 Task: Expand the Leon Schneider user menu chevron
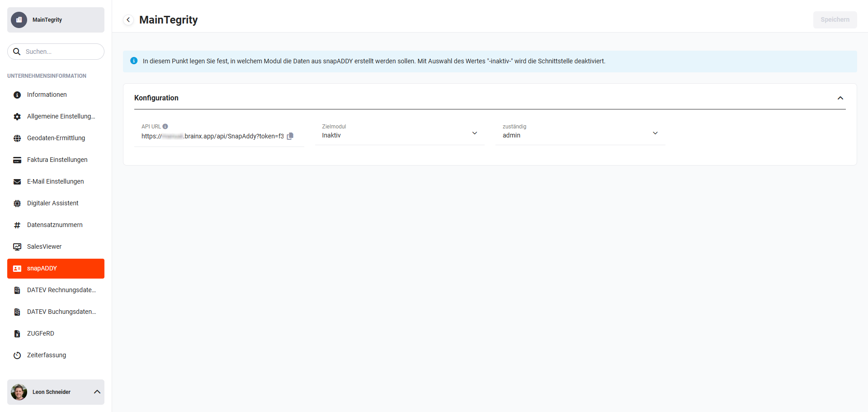(x=97, y=392)
